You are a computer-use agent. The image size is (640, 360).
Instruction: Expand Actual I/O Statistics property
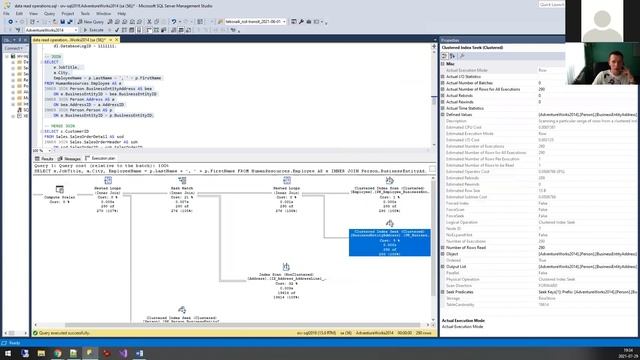point(443,77)
